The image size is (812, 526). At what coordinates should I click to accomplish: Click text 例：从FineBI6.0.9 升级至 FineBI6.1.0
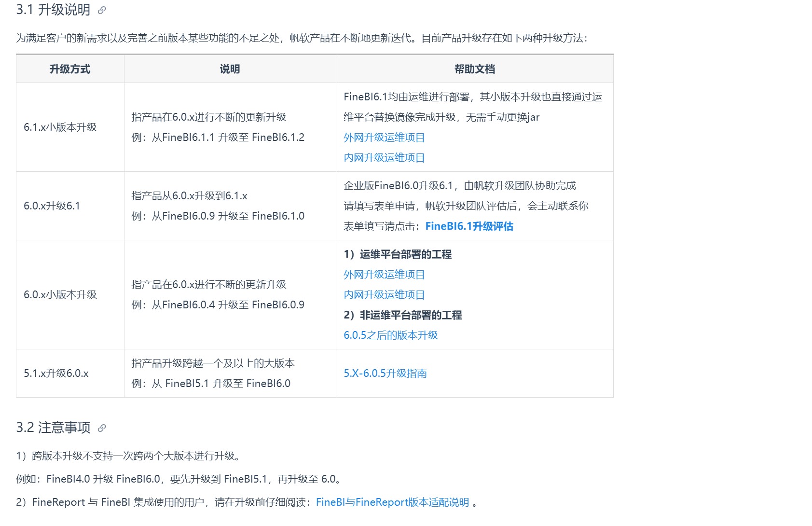tap(218, 216)
